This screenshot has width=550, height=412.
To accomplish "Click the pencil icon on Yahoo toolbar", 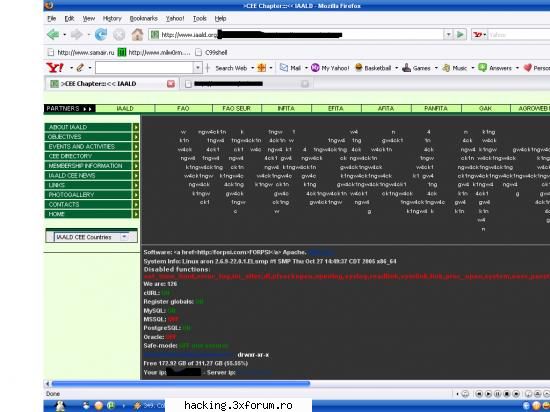I will 80,68.
